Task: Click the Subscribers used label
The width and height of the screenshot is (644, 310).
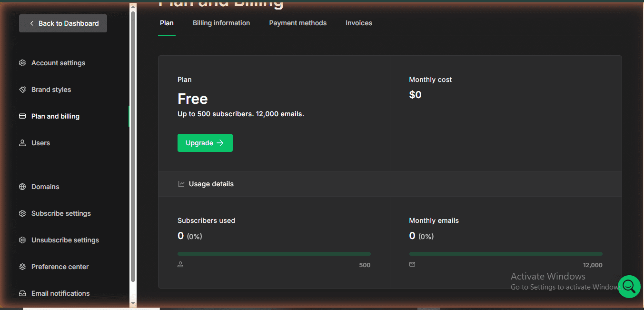Action: click(206, 220)
